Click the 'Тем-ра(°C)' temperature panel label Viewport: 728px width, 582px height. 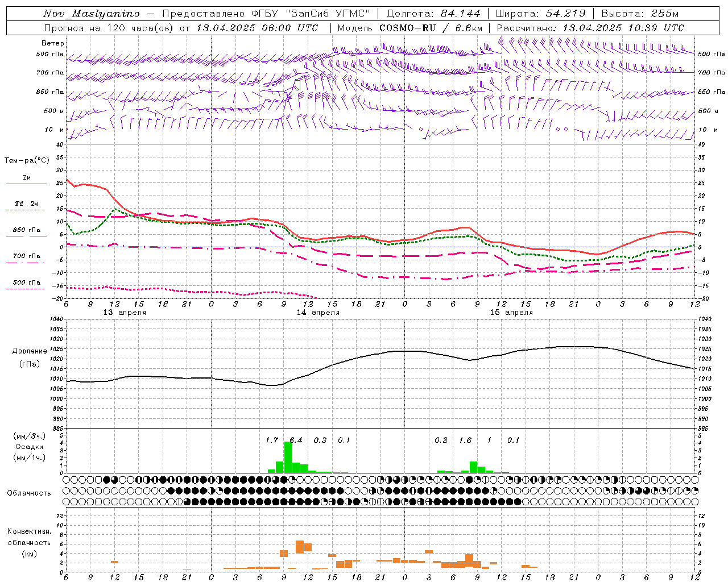(27, 161)
